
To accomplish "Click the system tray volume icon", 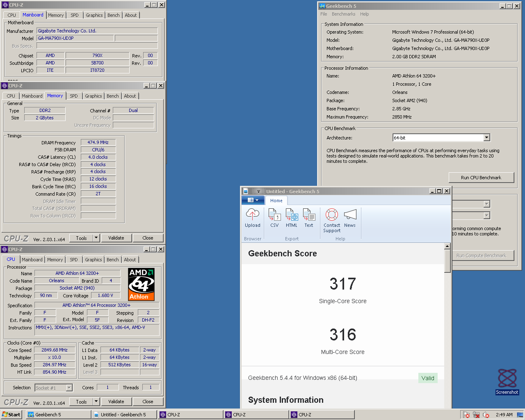I will (486, 415).
